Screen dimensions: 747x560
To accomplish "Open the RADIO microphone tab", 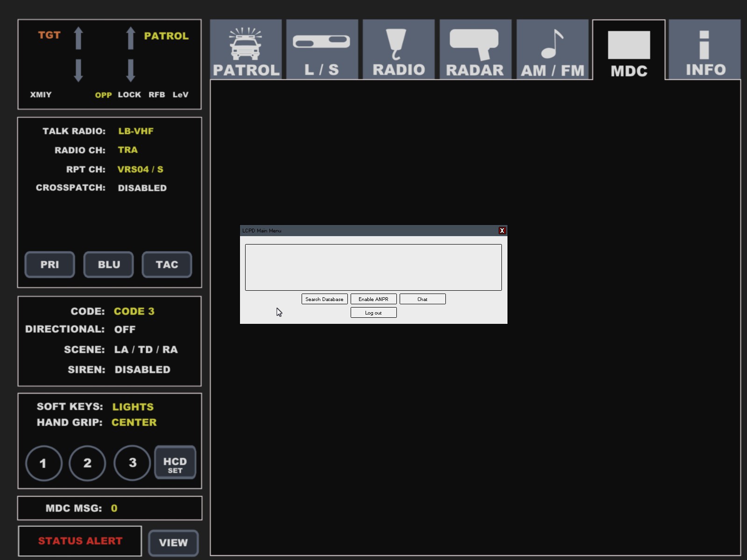I will tap(399, 49).
